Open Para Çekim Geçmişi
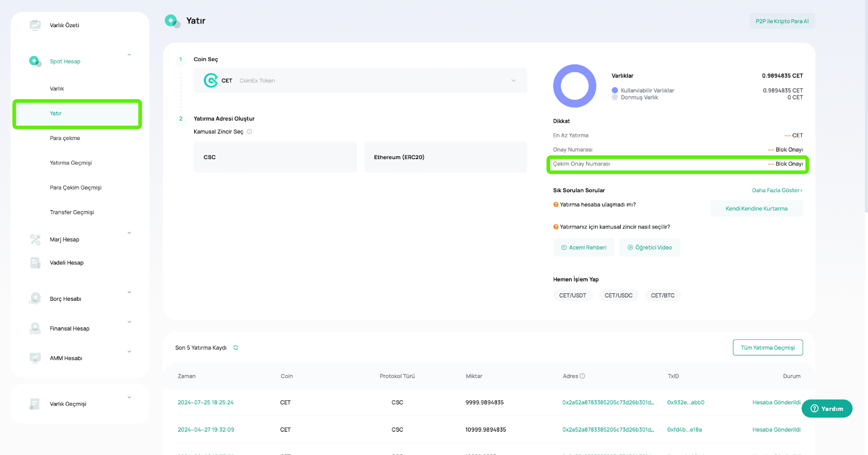 pyautogui.click(x=76, y=187)
